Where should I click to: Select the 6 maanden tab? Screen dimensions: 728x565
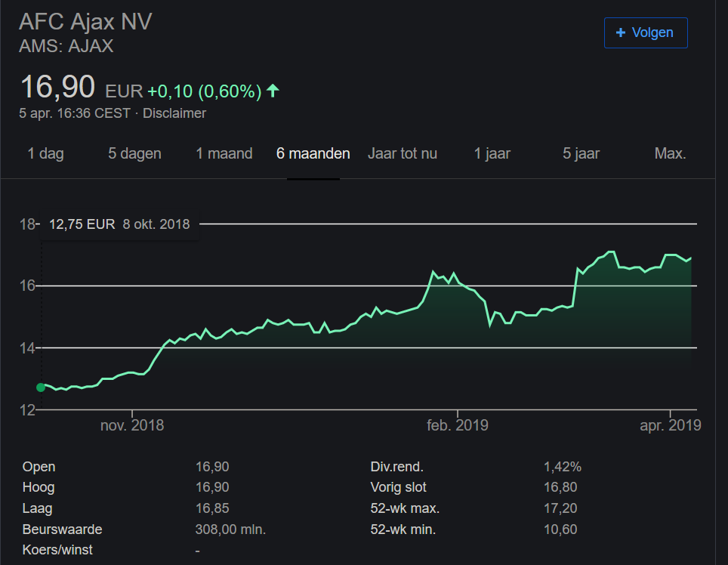tap(313, 153)
